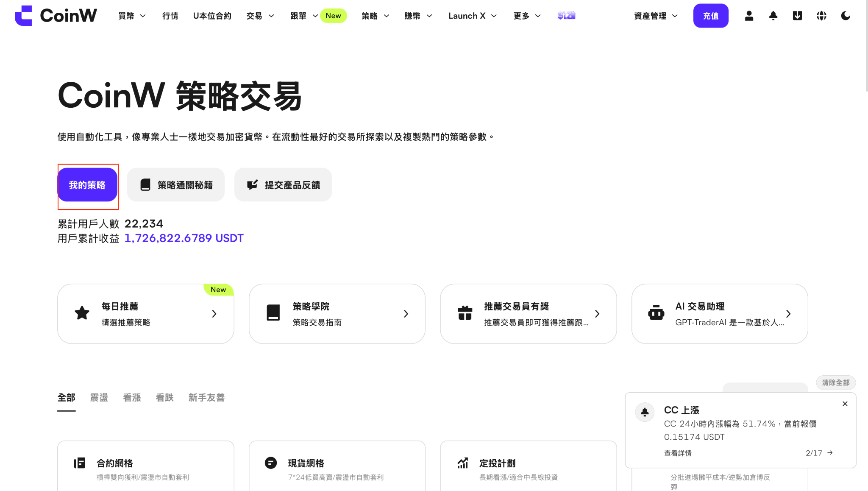Image resolution: width=868 pixels, height=491 pixels.
Task: Click the app download icon in header
Action: [x=797, y=16]
